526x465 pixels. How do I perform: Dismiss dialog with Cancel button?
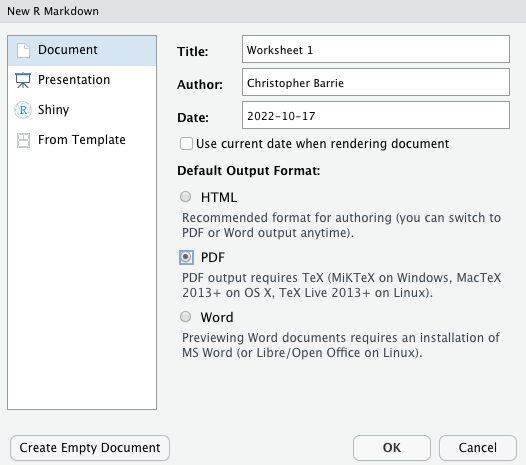(x=478, y=448)
